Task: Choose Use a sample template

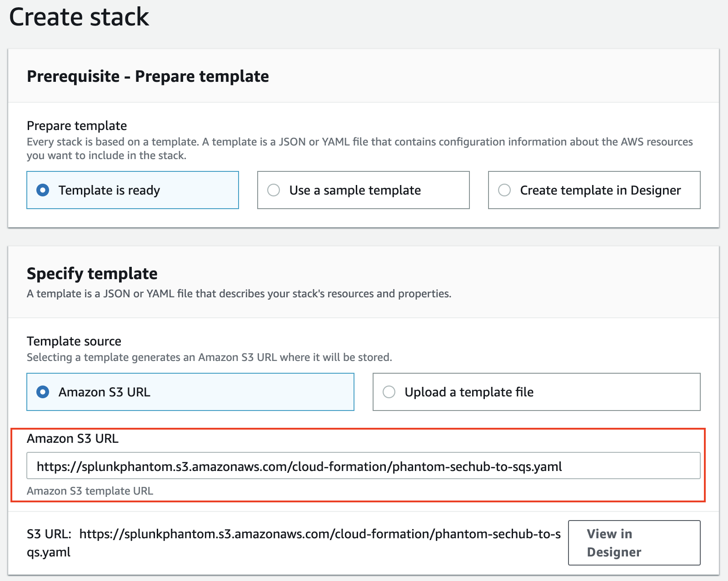Action: pos(274,190)
